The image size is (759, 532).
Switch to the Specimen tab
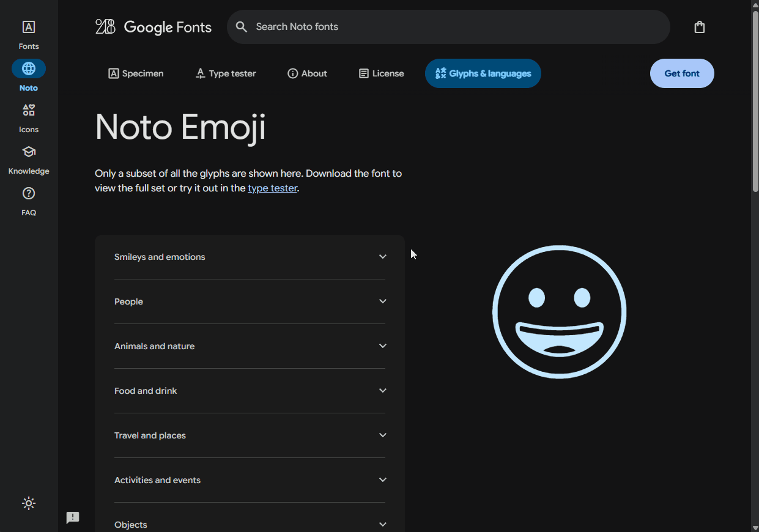pos(136,73)
